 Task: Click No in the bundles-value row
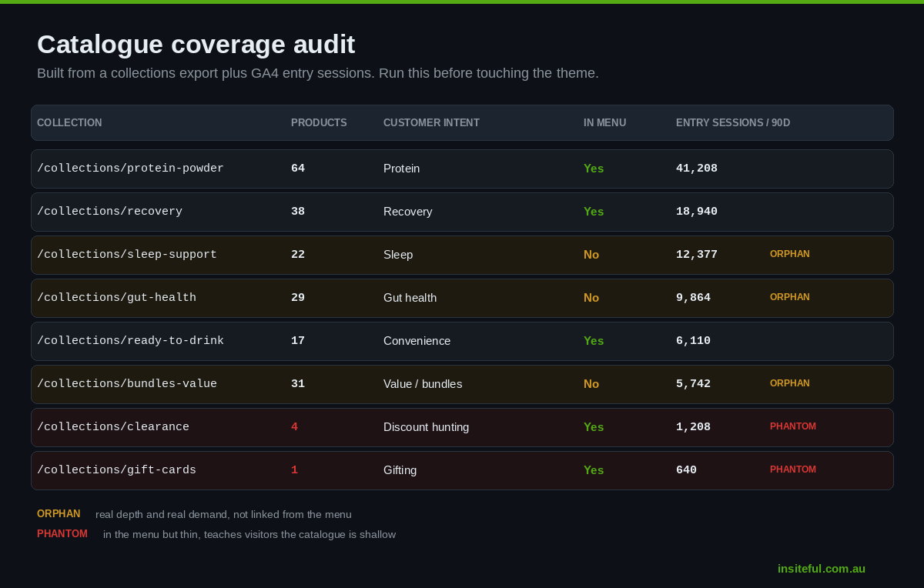591,384
